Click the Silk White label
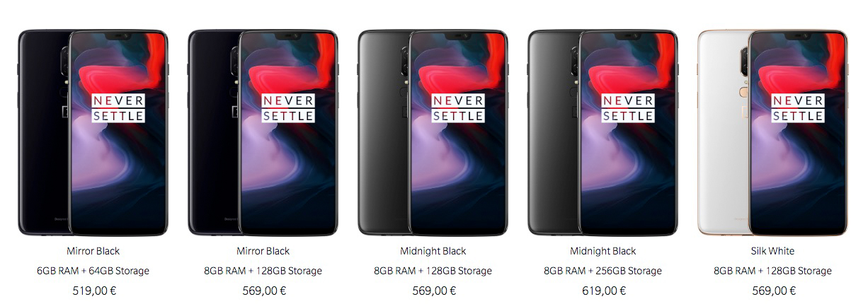The width and height of the screenshot is (868, 304). pos(773,251)
